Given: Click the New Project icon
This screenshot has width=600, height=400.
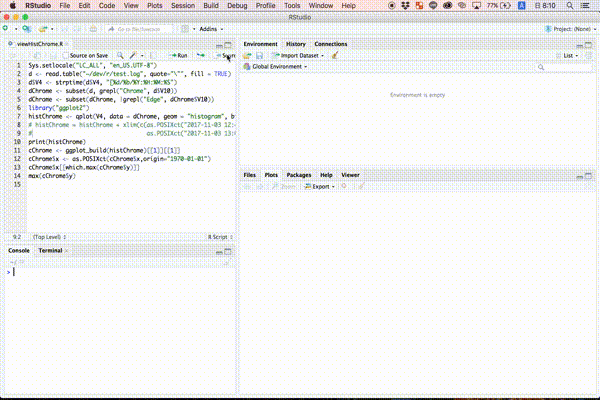Looking at the screenshot, I should pos(26,29).
